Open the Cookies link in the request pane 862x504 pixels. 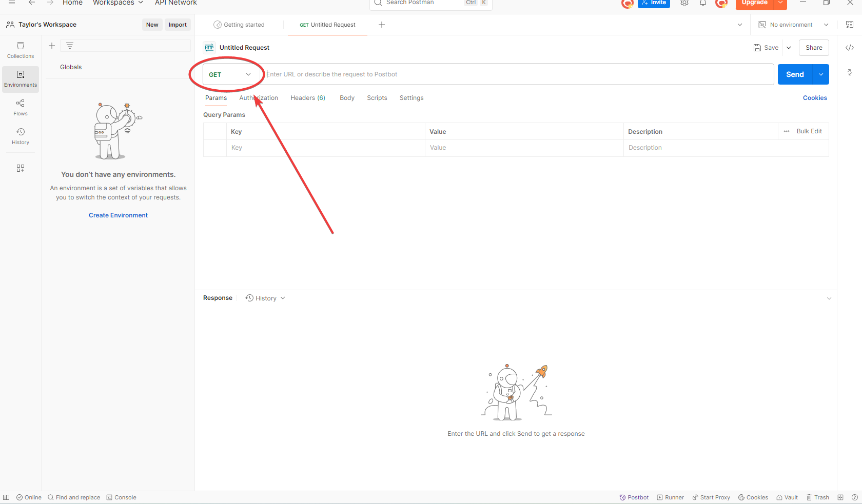(x=815, y=98)
